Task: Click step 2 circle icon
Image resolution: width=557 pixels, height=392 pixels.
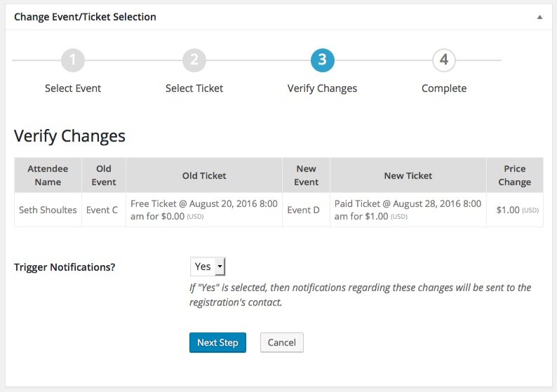Action: click(x=194, y=60)
